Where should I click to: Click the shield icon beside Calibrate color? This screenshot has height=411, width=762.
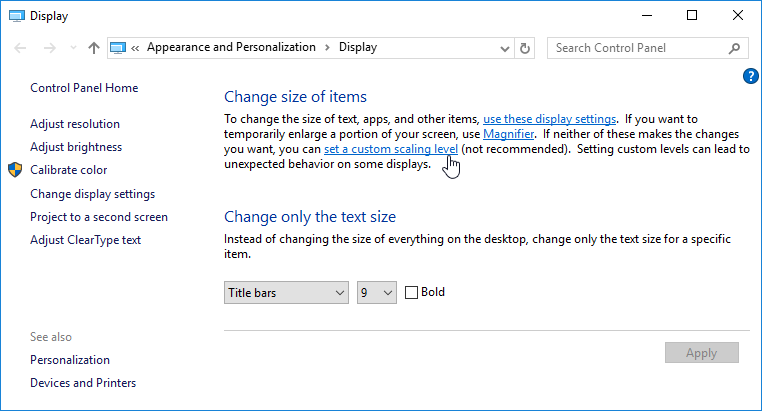coord(16,170)
